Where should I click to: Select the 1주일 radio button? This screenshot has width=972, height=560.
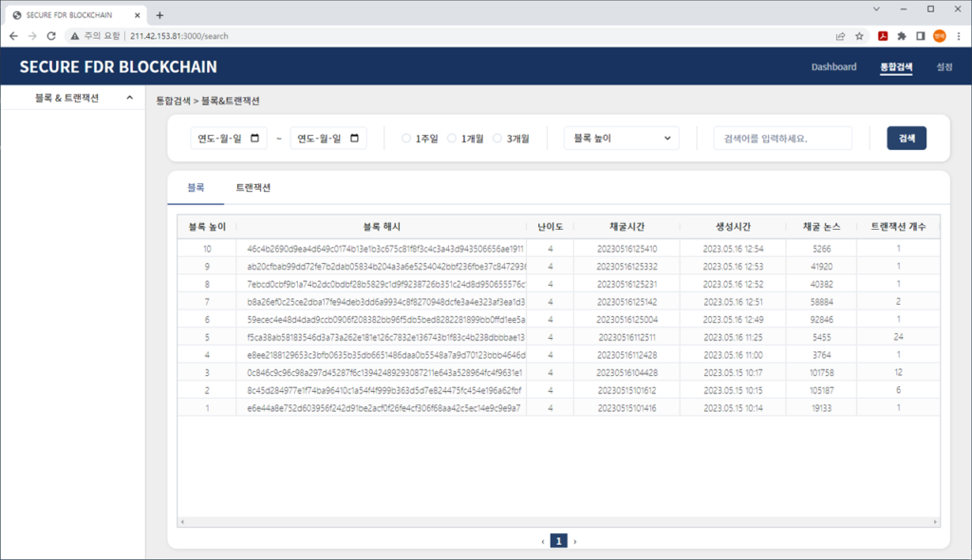tap(406, 139)
